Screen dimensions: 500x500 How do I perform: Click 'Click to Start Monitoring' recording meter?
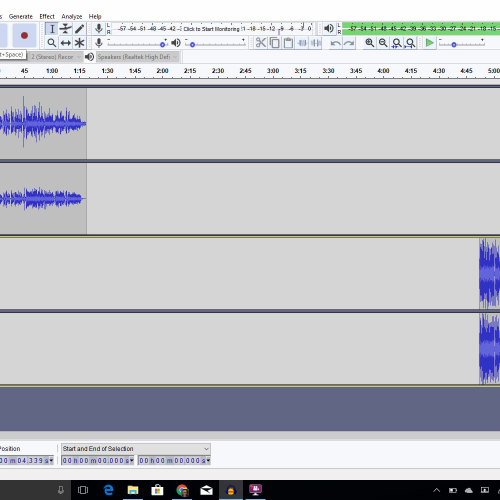pyautogui.click(x=211, y=29)
